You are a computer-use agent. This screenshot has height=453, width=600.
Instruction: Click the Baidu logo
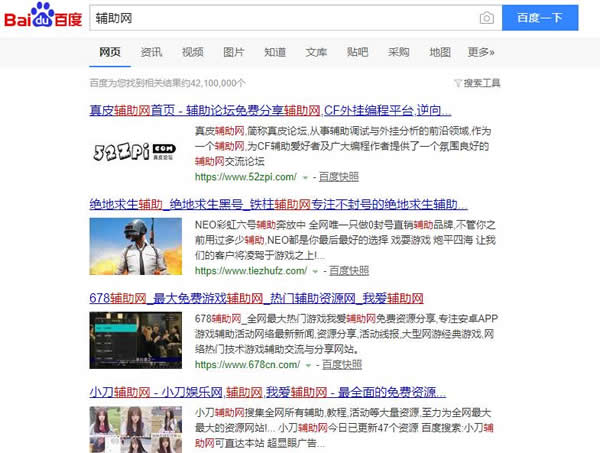point(43,16)
